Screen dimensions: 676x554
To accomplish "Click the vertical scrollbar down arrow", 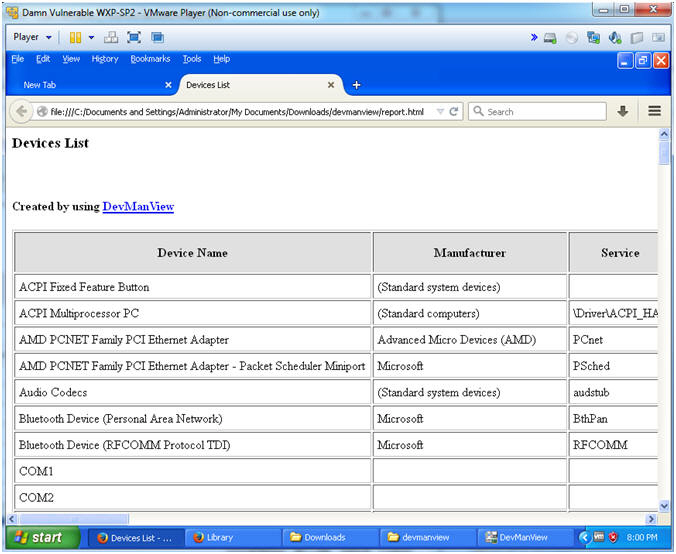I will point(664,506).
